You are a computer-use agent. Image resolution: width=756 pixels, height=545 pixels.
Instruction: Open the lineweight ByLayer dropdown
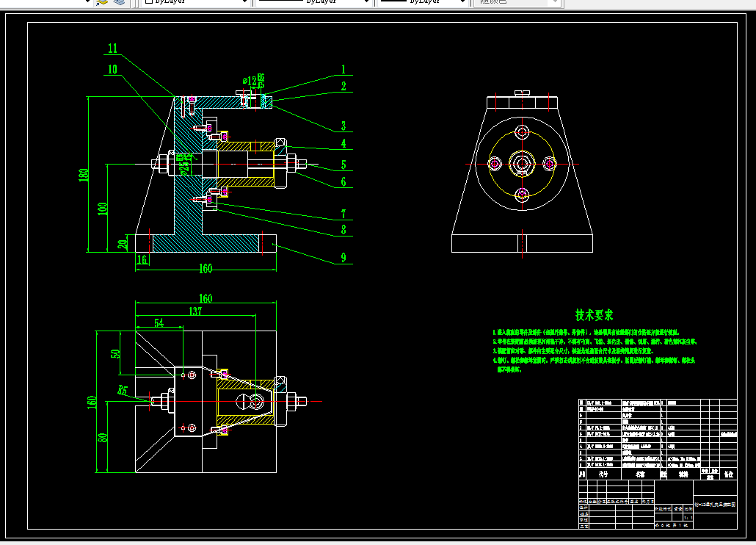coord(424,2)
